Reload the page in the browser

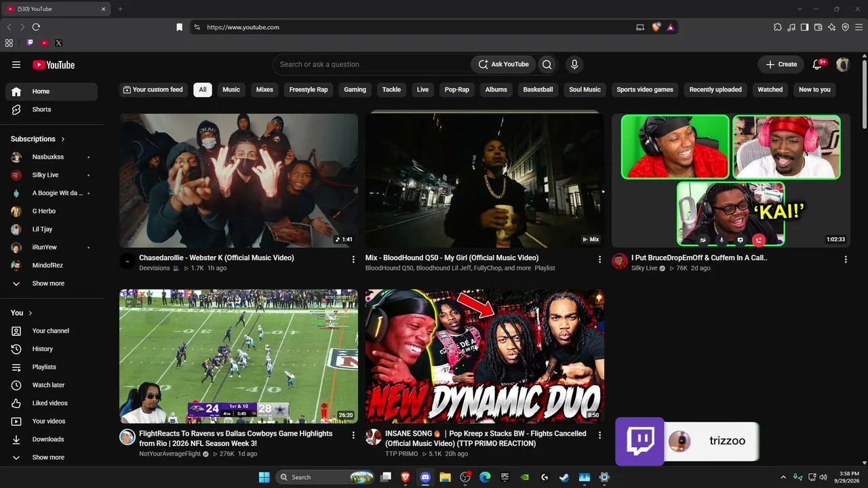(x=36, y=27)
